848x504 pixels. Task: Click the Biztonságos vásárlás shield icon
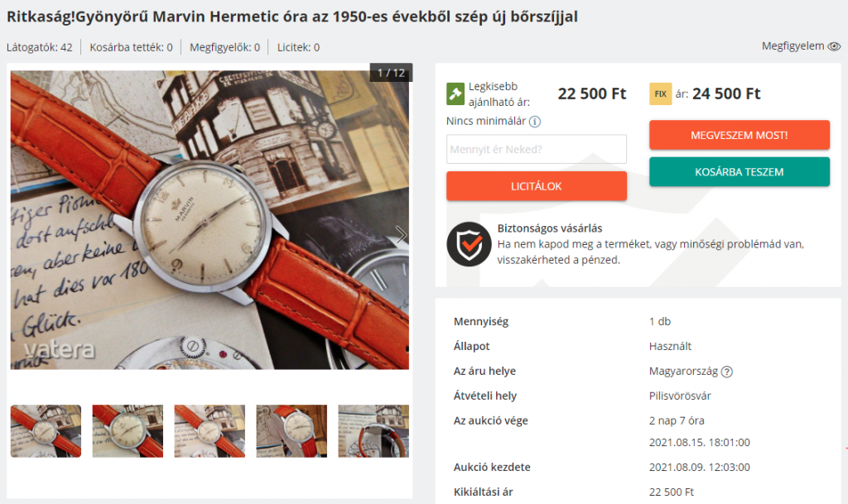469,244
